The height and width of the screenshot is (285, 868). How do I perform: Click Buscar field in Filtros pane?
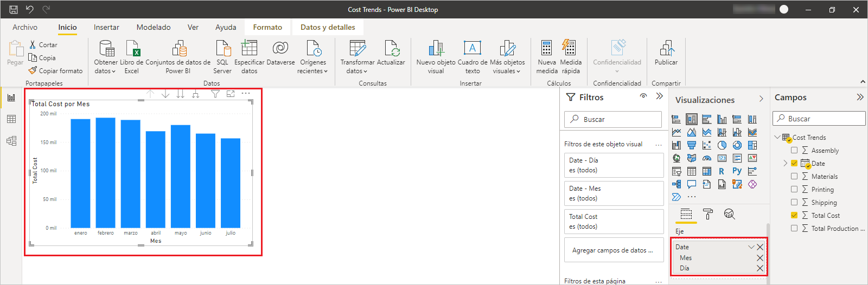coord(613,119)
